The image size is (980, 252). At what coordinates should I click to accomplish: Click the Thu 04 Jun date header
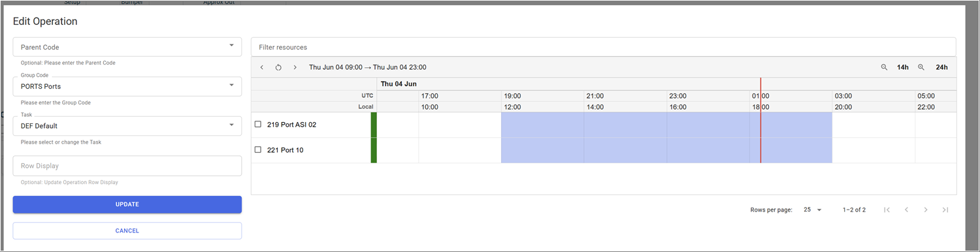[399, 84]
